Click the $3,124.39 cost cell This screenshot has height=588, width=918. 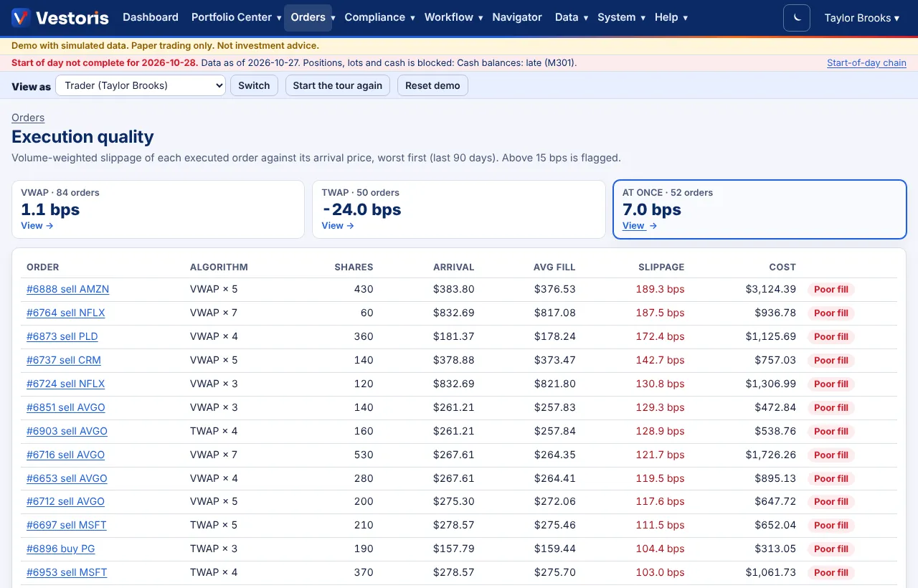[x=771, y=289]
